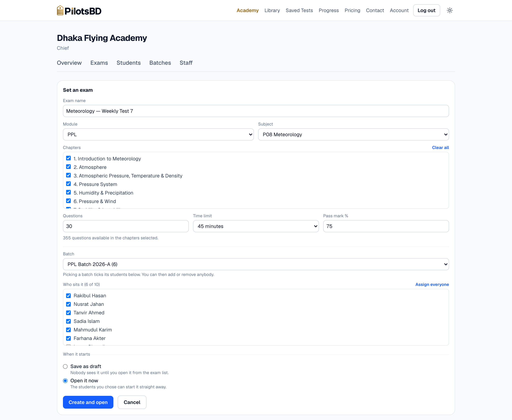Toggle the light/dark theme sun icon
This screenshot has width=512, height=420.
[450, 10]
